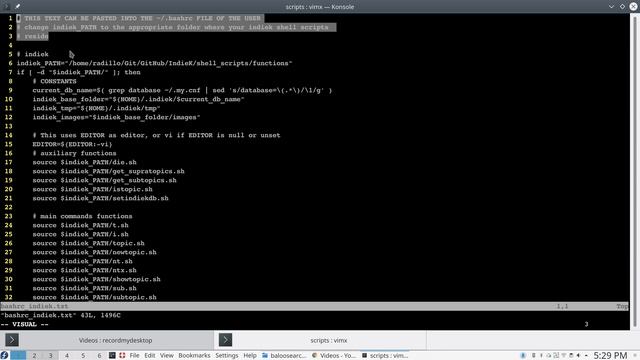Switch to virtual desktop 1
Image resolution: width=640 pixels, height=360 pixels.
click(18, 356)
